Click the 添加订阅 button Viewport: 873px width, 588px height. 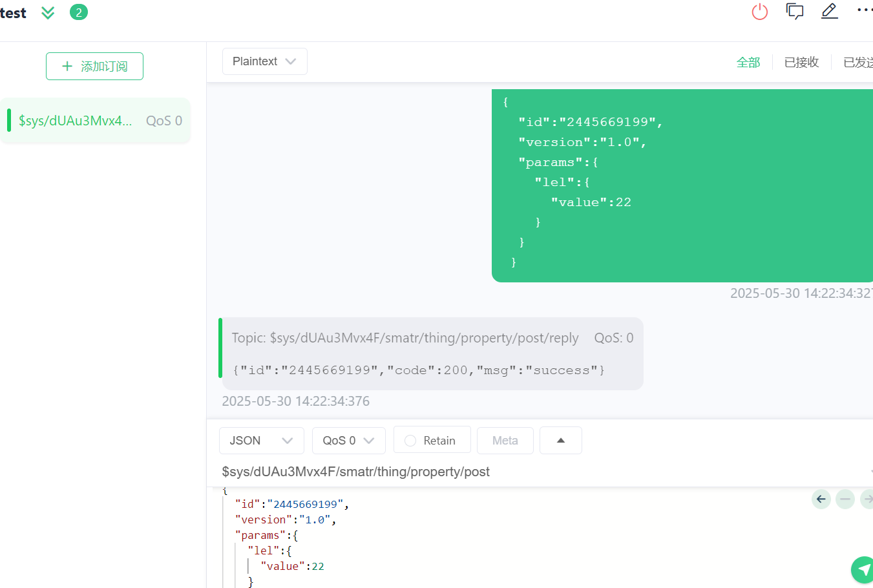pos(94,66)
